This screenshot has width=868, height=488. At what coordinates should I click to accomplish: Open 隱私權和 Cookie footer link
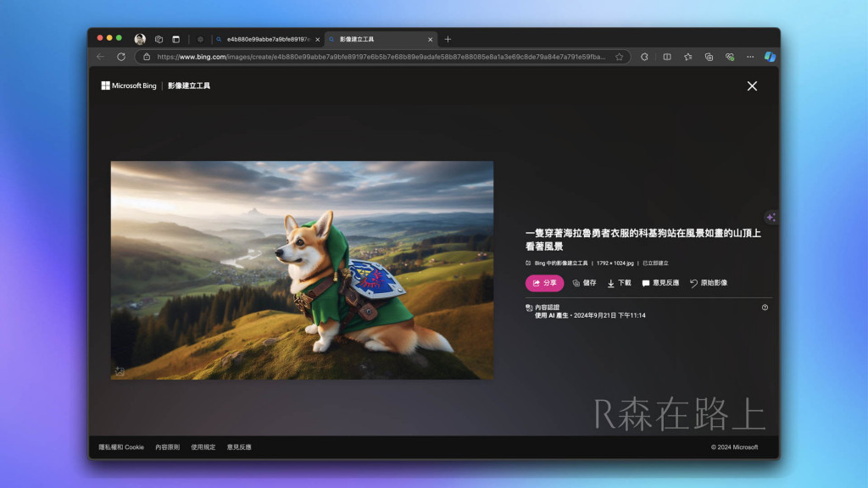(121, 447)
